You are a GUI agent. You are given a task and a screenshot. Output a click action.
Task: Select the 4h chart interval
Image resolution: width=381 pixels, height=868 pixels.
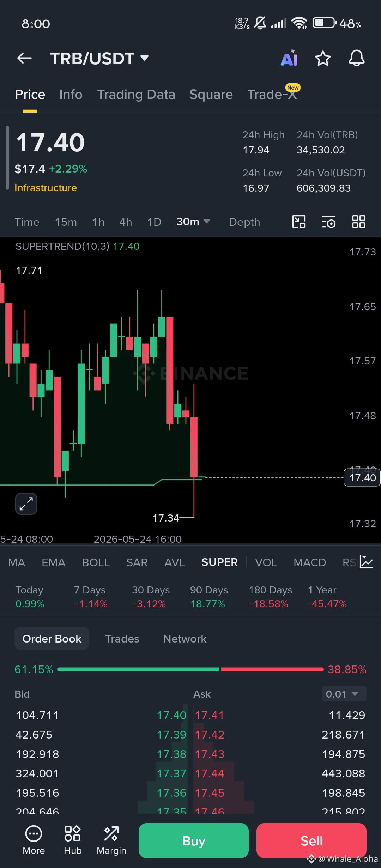coord(126,222)
